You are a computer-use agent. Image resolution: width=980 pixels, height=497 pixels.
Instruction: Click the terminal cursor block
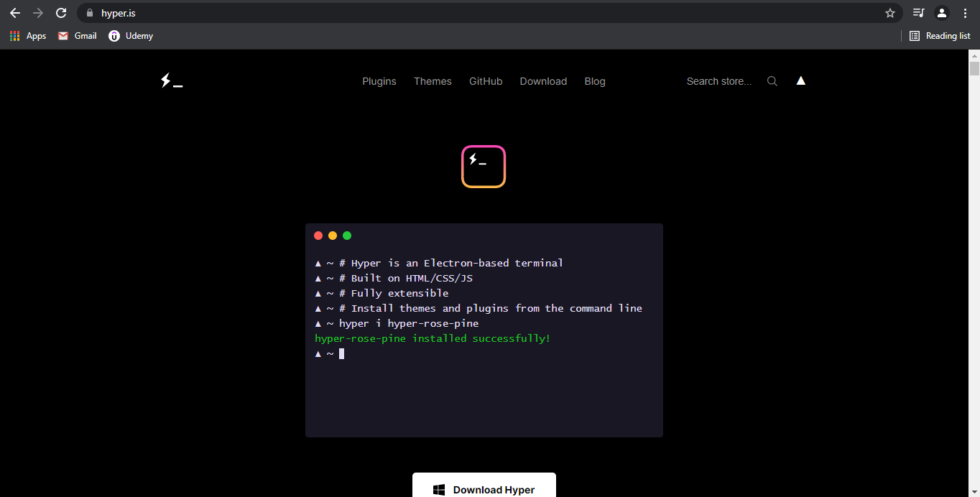(342, 353)
